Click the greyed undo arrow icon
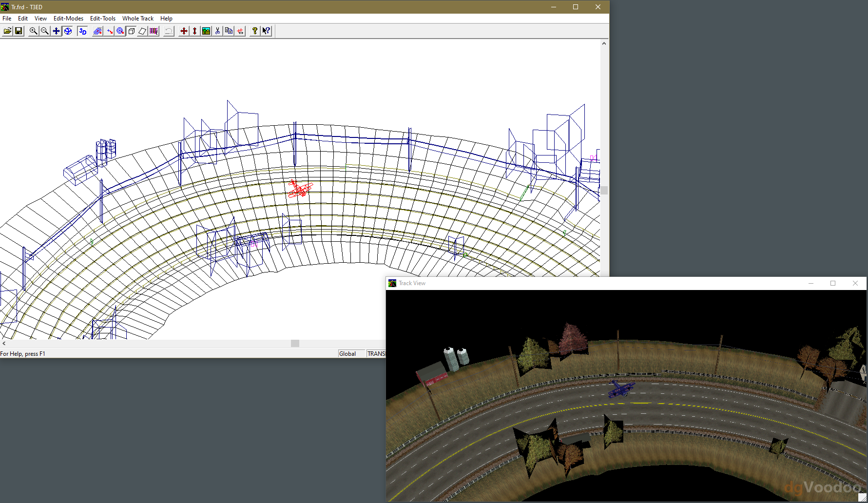The height and width of the screenshot is (503, 868). (x=169, y=31)
